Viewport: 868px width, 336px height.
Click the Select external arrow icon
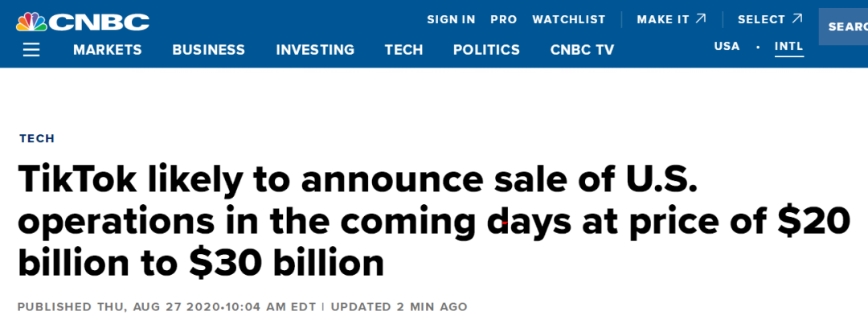click(x=797, y=18)
